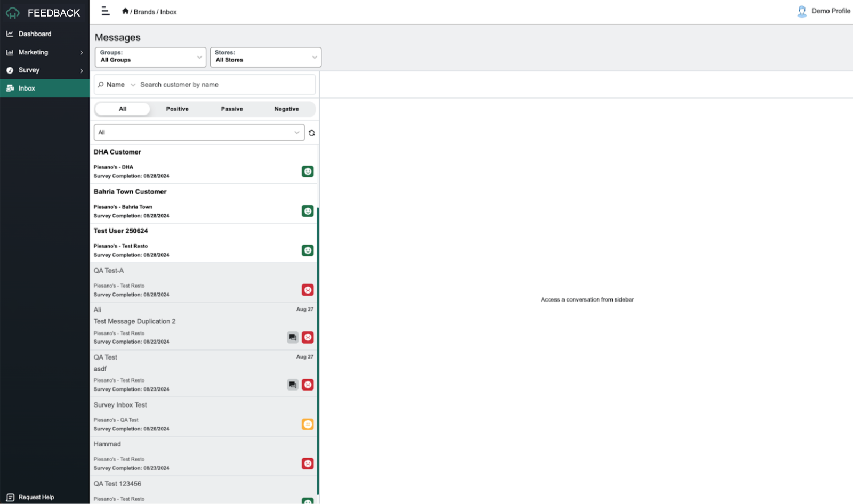Switch filter to Negative messages

pos(286,109)
